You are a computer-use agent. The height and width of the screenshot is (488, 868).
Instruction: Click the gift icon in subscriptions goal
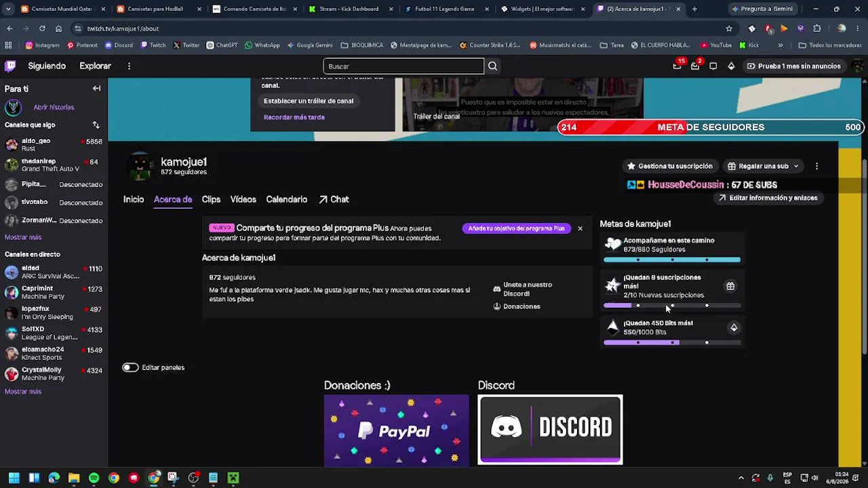point(730,286)
